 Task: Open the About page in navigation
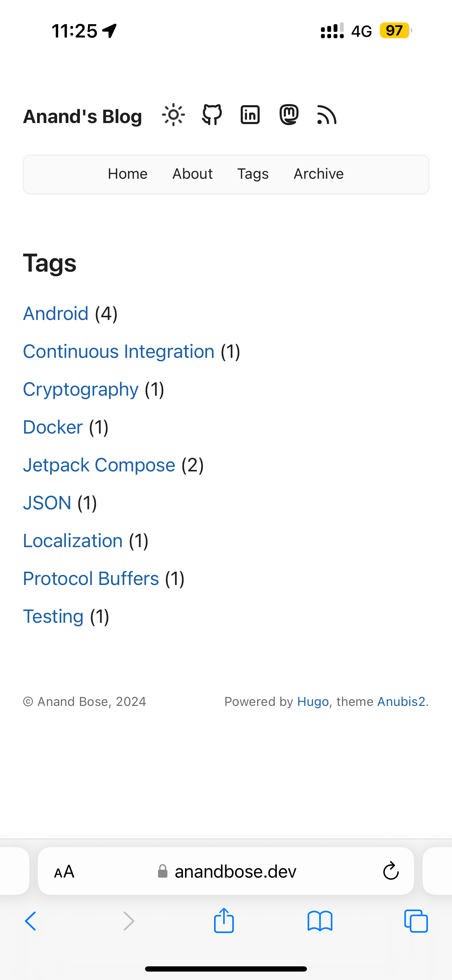coord(192,174)
